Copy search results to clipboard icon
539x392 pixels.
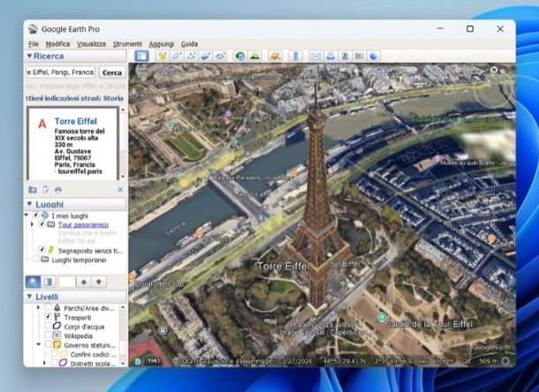(x=45, y=190)
